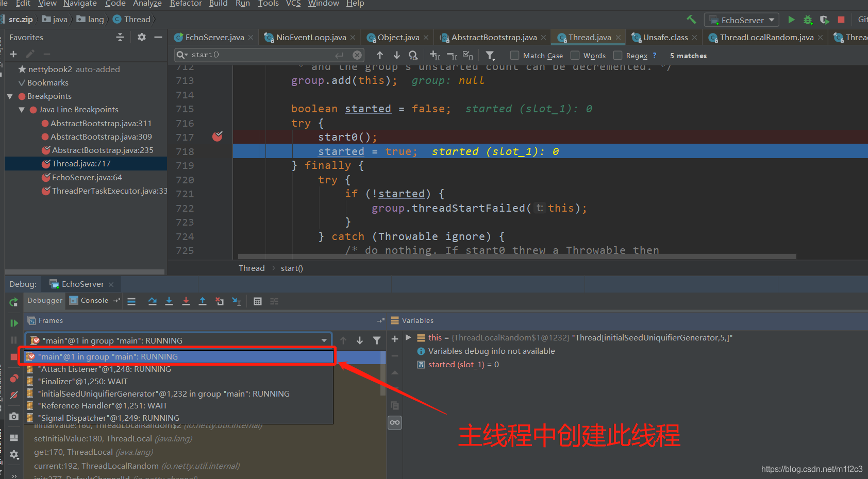The image size is (868, 479).
Task: Filter frames with funnel icon
Action: 377,340
